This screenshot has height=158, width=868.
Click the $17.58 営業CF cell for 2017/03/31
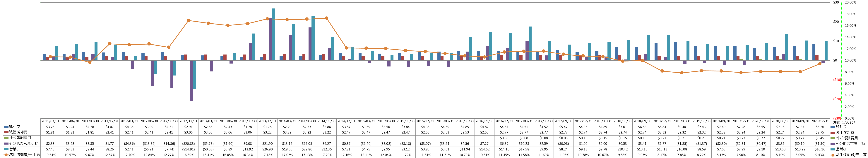[x=524, y=149]
